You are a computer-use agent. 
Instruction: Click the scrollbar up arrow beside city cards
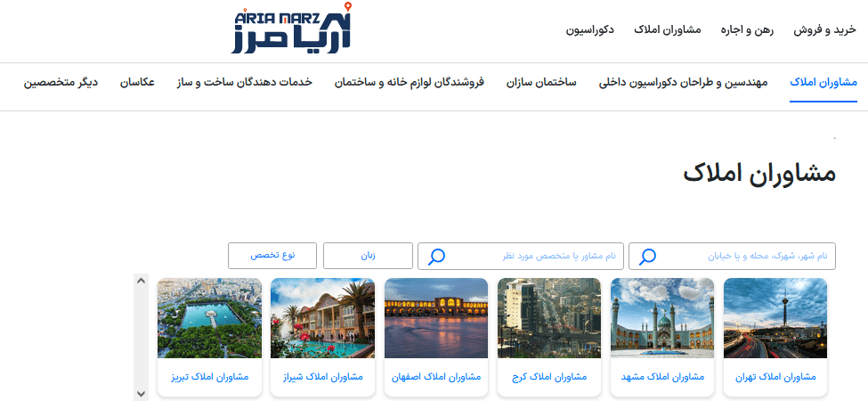(x=141, y=281)
